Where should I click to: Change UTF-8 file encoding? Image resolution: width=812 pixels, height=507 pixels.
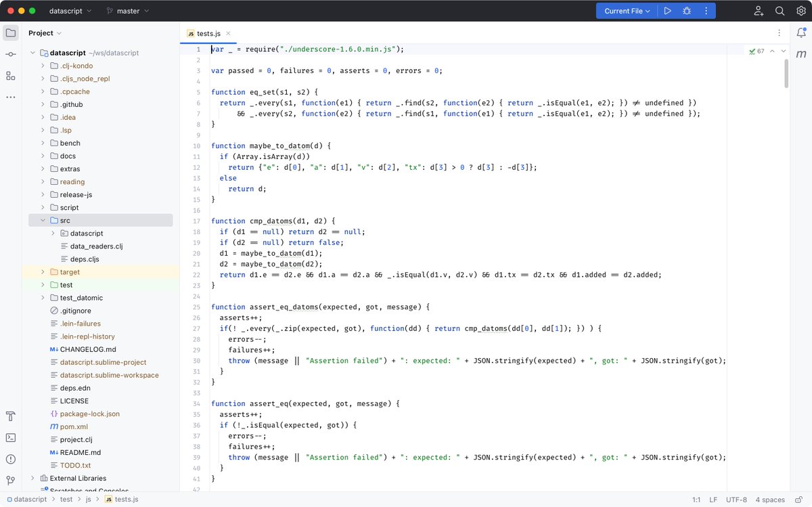coord(736,500)
